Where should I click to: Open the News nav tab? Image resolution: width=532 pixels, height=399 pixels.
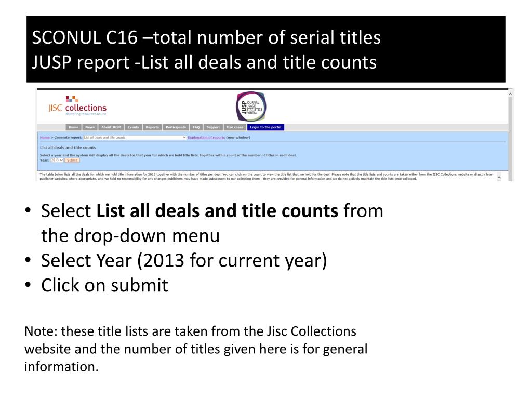pyautogui.click(x=90, y=127)
